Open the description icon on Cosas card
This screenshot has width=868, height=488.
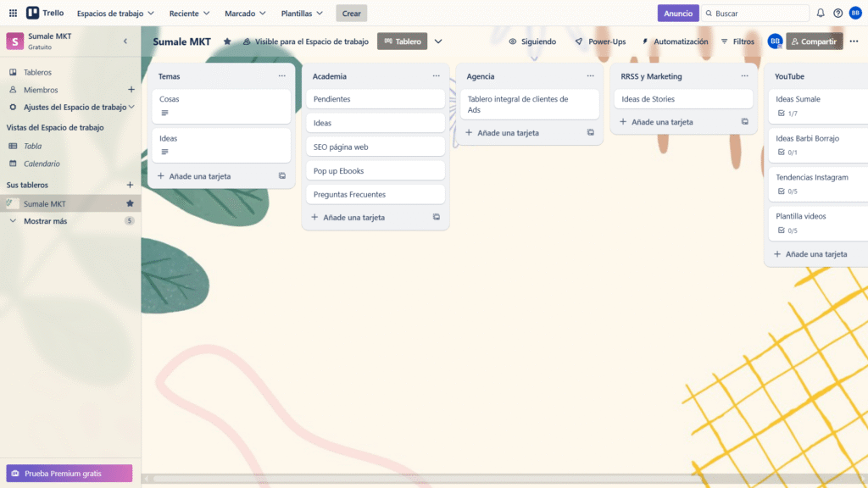[x=164, y=113]
